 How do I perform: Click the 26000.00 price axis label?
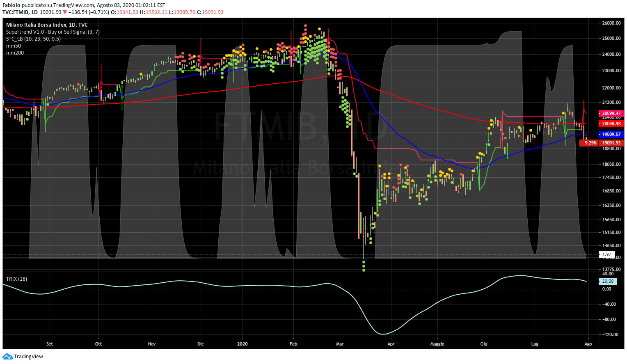(611, 23)
